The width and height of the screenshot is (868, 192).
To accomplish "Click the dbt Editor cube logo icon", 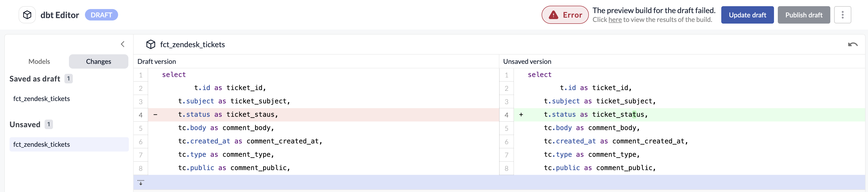I will click(x=27, y=15).
